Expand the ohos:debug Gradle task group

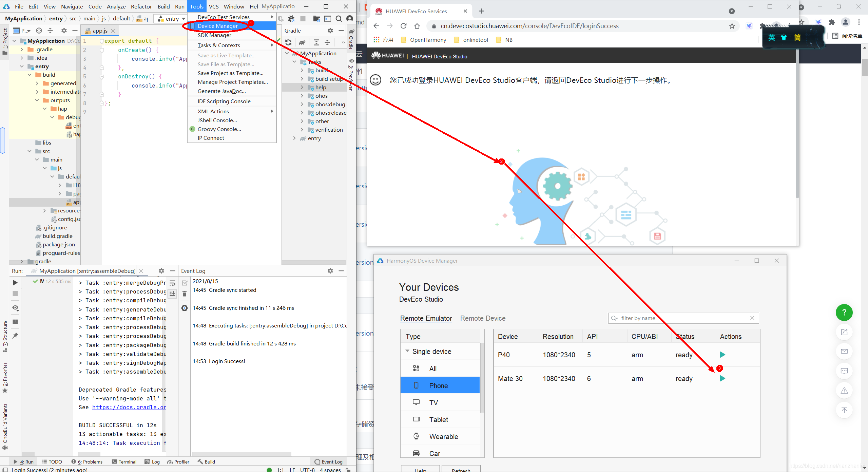pyautogui.click(x=302, y=104)
